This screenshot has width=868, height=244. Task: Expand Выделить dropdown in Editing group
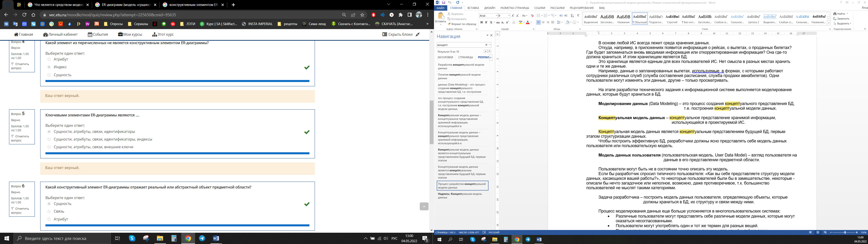point(850,23)
